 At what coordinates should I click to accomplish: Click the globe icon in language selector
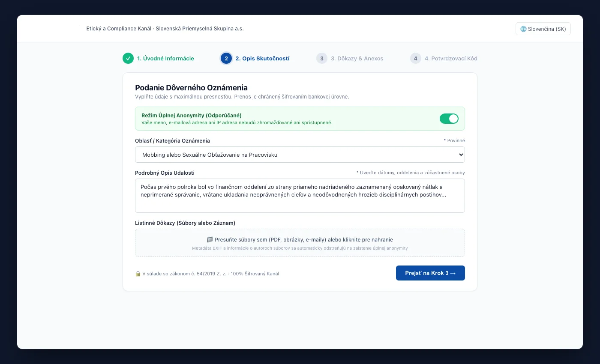coord(523,29)
